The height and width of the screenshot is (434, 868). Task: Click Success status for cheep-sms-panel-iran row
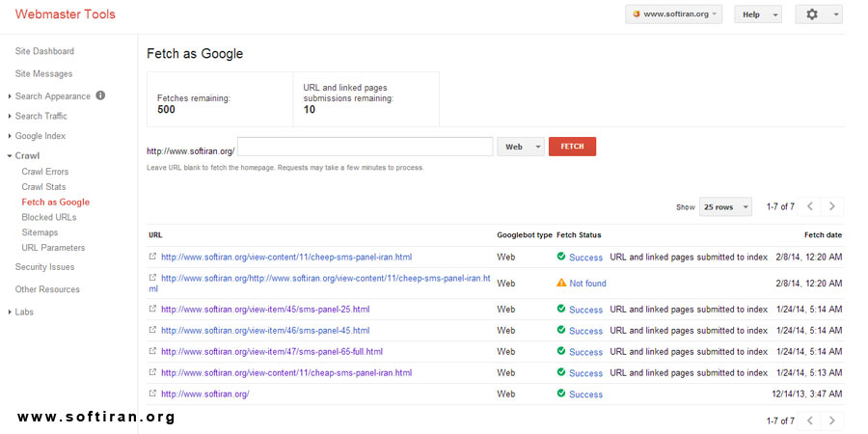point(585,258)
